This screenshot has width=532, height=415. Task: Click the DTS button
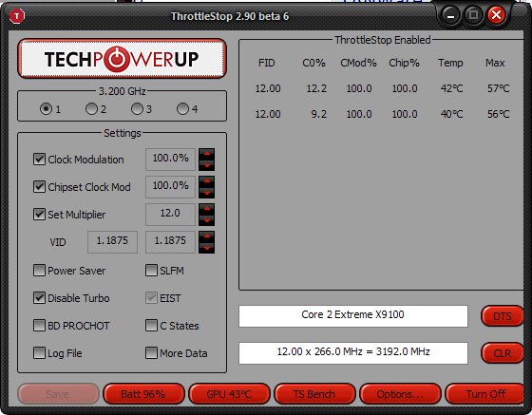pyautogui.click(x=503, y=316)
